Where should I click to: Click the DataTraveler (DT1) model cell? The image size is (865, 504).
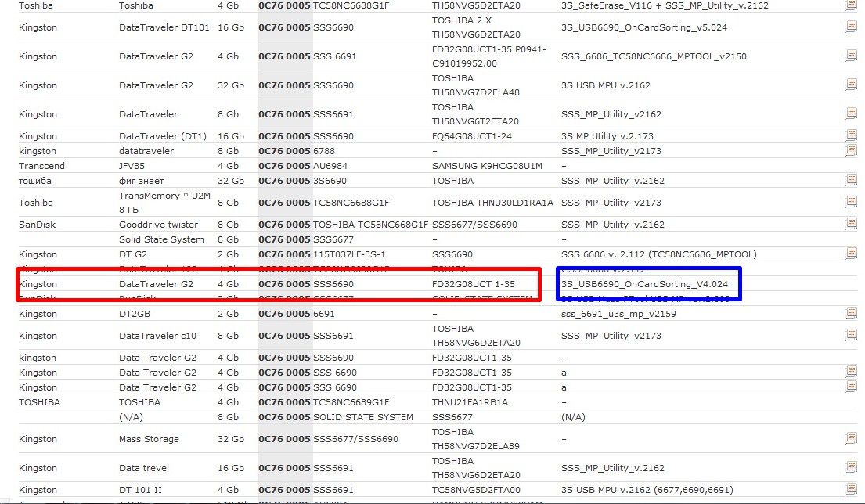pyautogui.click(x=163, y=136)
